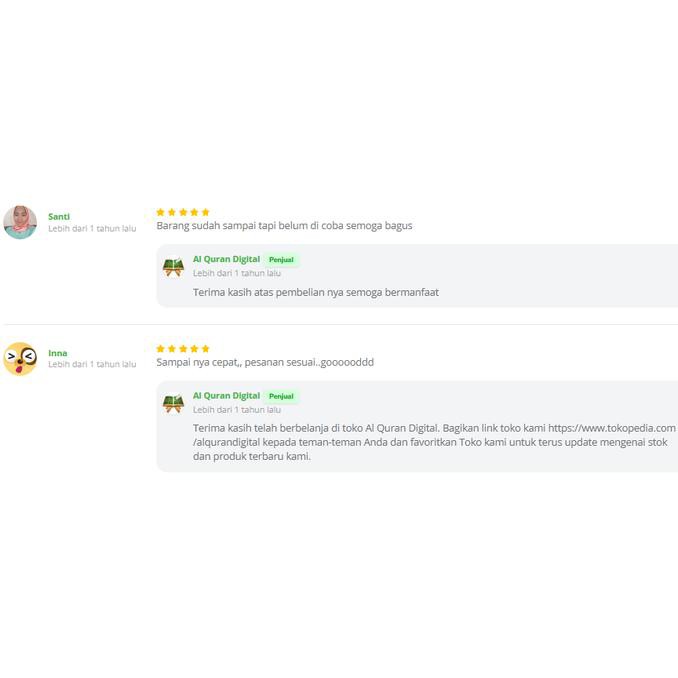This screenshot has height=678, width=678.
Task: Click Inna's emoji profile avatar
Action: pyautogui.click(x=20, y=358)
